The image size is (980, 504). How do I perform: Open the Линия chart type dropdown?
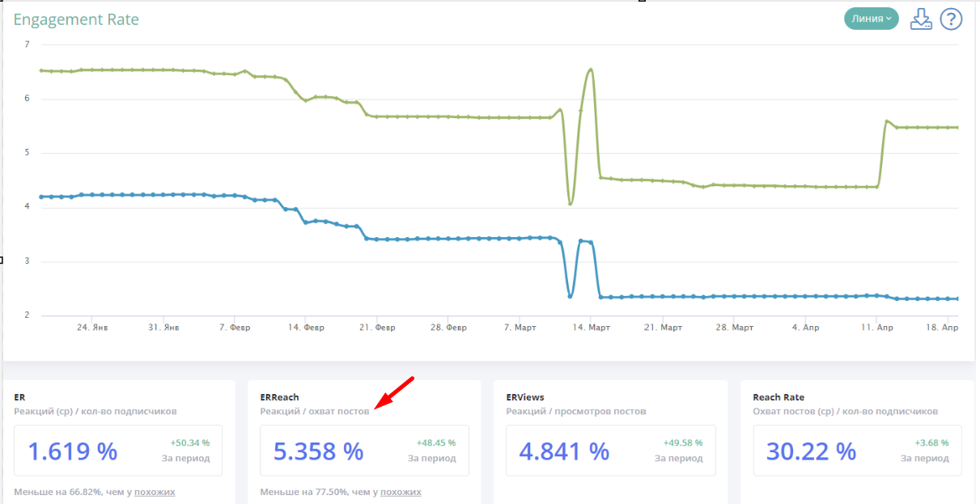coord(871,19)
